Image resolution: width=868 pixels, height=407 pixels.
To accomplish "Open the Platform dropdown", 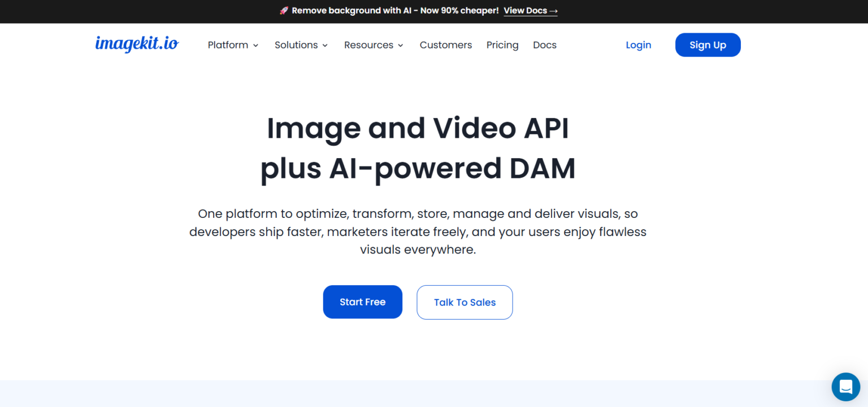I will click(228, 45).
